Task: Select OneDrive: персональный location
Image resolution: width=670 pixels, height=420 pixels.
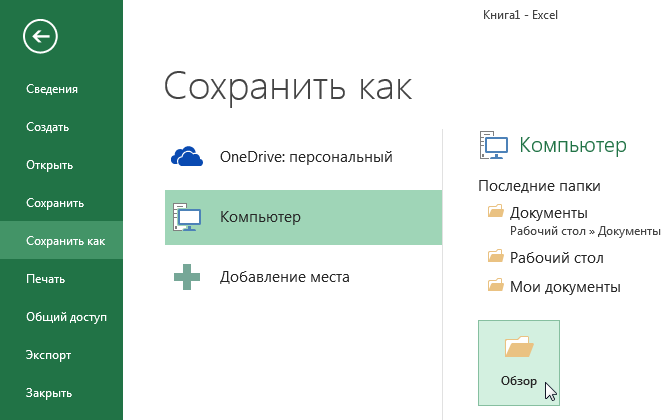Action: pyautogui.click(x=303, y=157)
